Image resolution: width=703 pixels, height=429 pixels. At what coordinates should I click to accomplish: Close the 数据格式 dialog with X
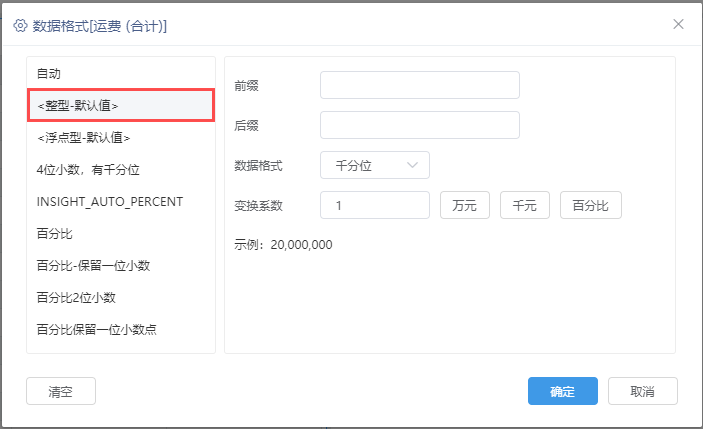tap(678, 24)
